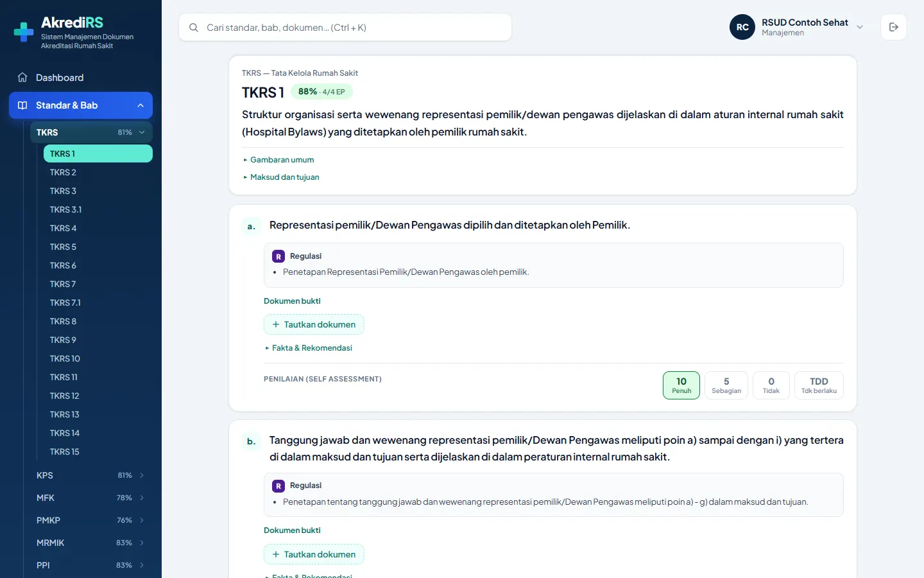924x578 pixels.
Task: Expand the MRMIK chapter
Action: coord(90,543)
